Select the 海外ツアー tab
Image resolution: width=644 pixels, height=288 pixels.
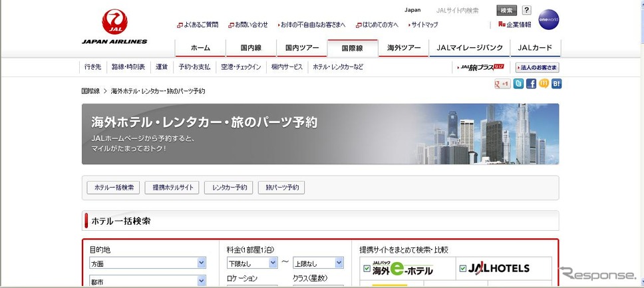pos(404,48)
